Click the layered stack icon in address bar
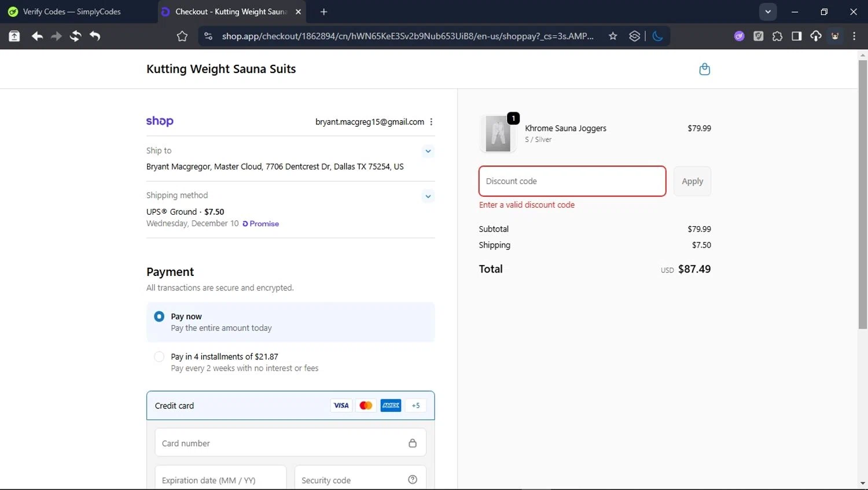Image resolution: width=868 pixels, height=490 pixels. (635, 36)
